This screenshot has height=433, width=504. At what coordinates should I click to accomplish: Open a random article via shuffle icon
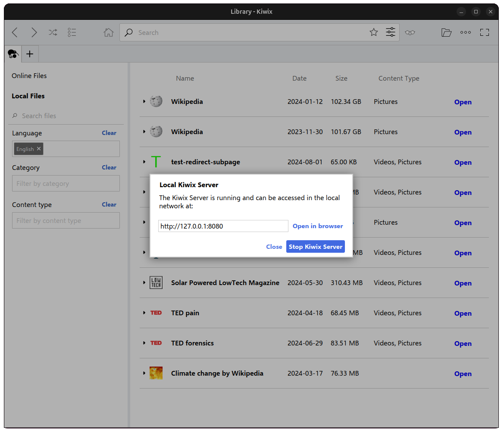click(53, 32)
